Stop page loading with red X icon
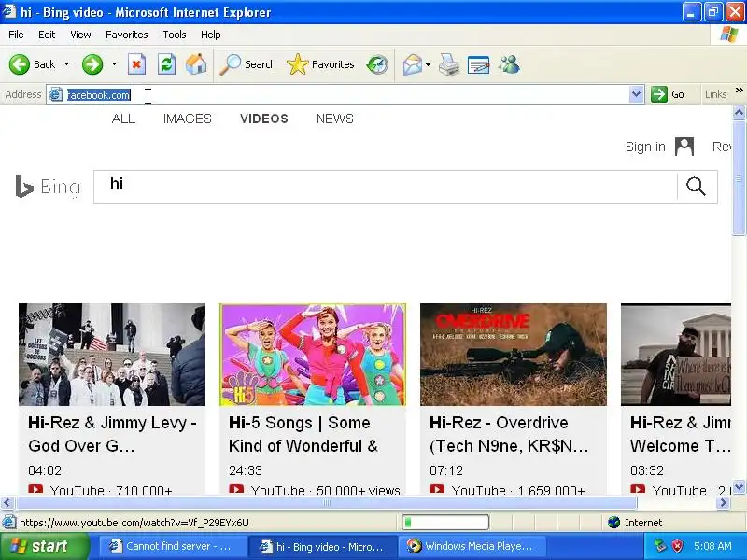 point(136,64)
